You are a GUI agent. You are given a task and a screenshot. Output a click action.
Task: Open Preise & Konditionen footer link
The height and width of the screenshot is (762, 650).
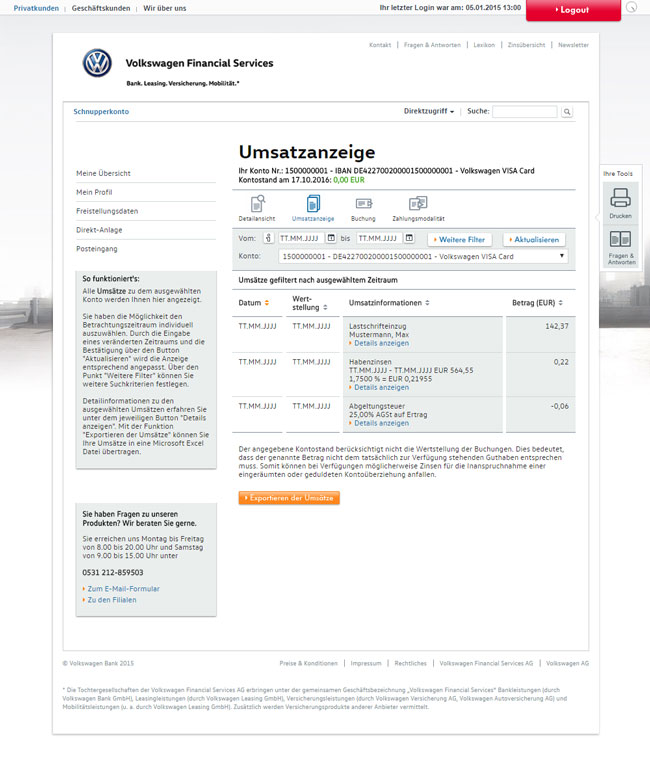[308, 663]
